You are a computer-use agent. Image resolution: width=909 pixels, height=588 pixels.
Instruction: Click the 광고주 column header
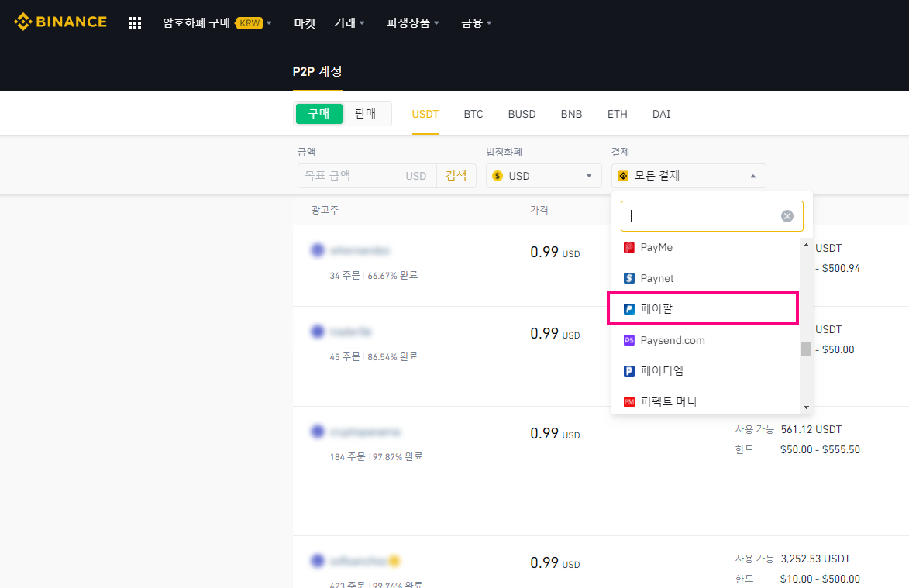[325, 210]
